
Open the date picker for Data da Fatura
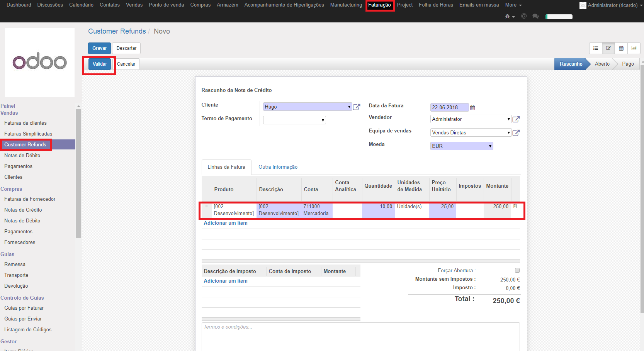(472, 108)
